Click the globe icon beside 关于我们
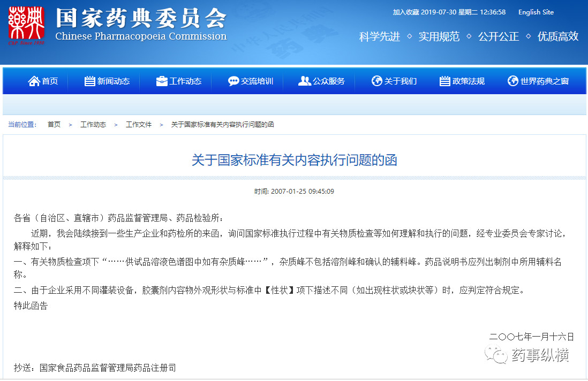 point(377,81)
